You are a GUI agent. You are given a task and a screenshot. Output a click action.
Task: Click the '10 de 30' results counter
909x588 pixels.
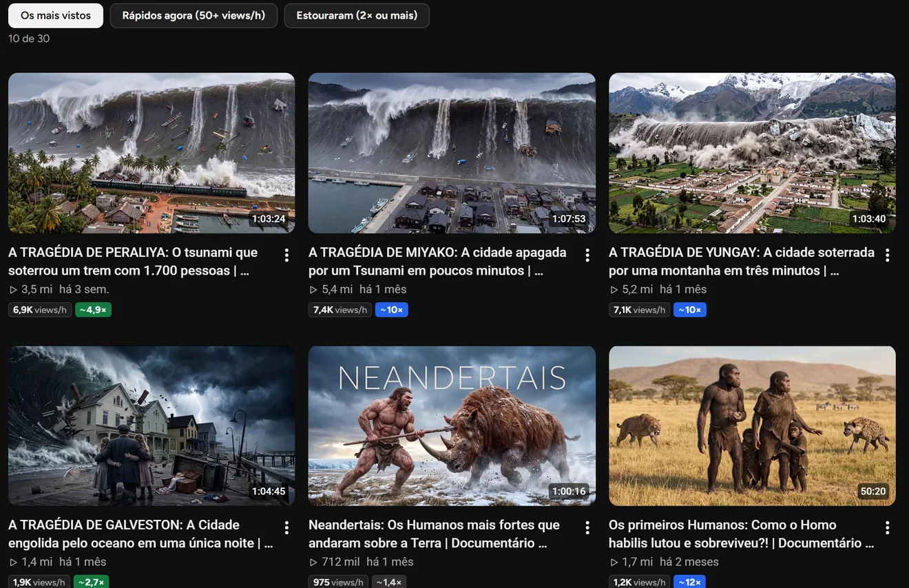click(29, 39)
